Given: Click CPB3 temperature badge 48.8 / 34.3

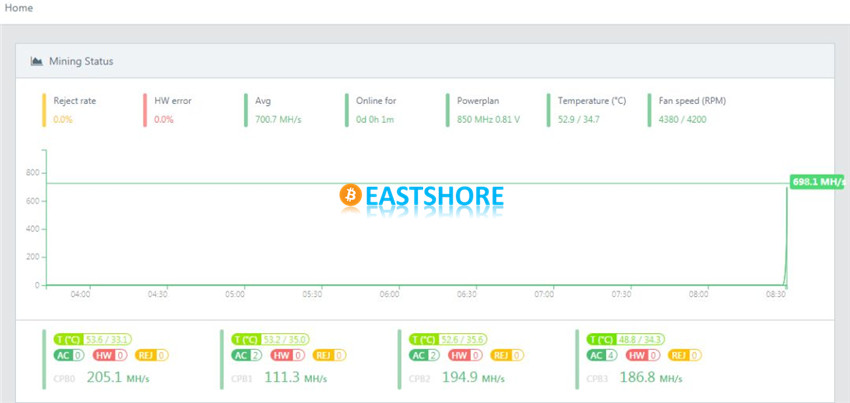Looking at the screenshot, I should click(x=626, y=340).
